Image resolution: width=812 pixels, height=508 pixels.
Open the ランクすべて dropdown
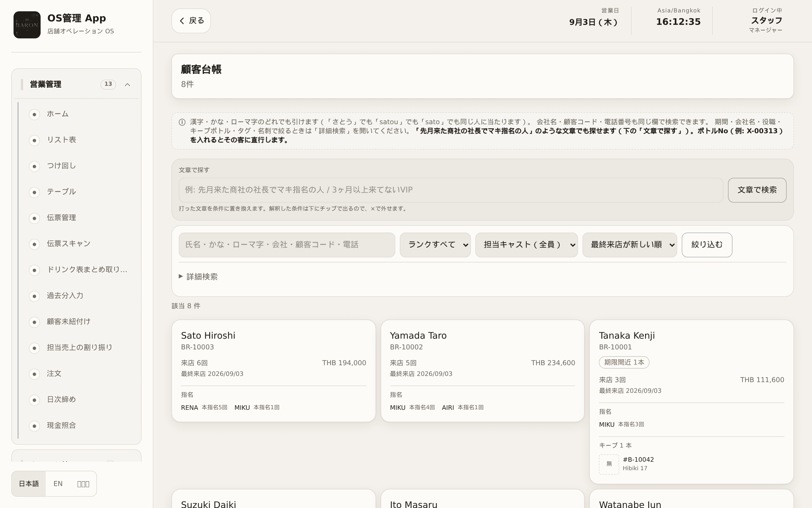click(435, 245)
